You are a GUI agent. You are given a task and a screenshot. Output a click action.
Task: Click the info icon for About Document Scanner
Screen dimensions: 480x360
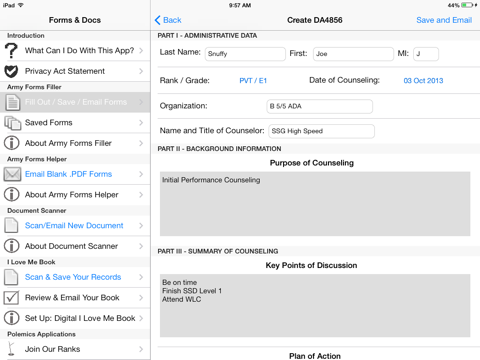coord(12,246)
